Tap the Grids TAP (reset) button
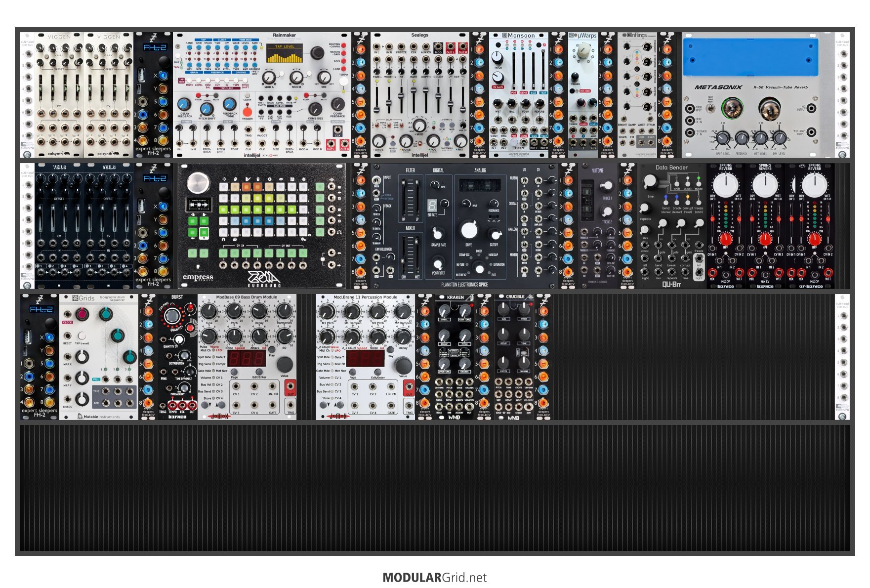The height and width of the screenshot is (588, 870). 82,336
